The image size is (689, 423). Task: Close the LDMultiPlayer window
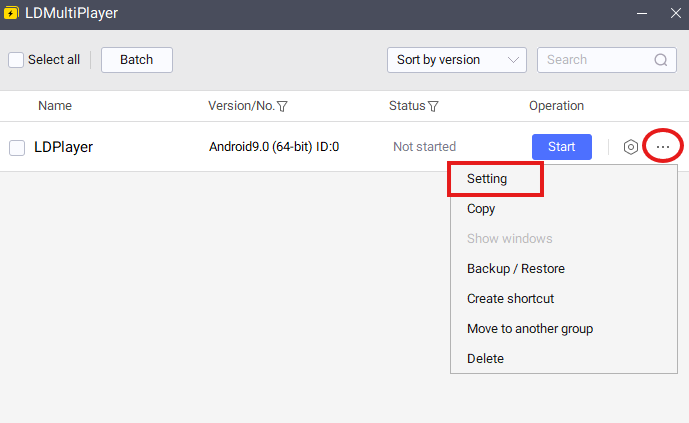tap(676, 14)
